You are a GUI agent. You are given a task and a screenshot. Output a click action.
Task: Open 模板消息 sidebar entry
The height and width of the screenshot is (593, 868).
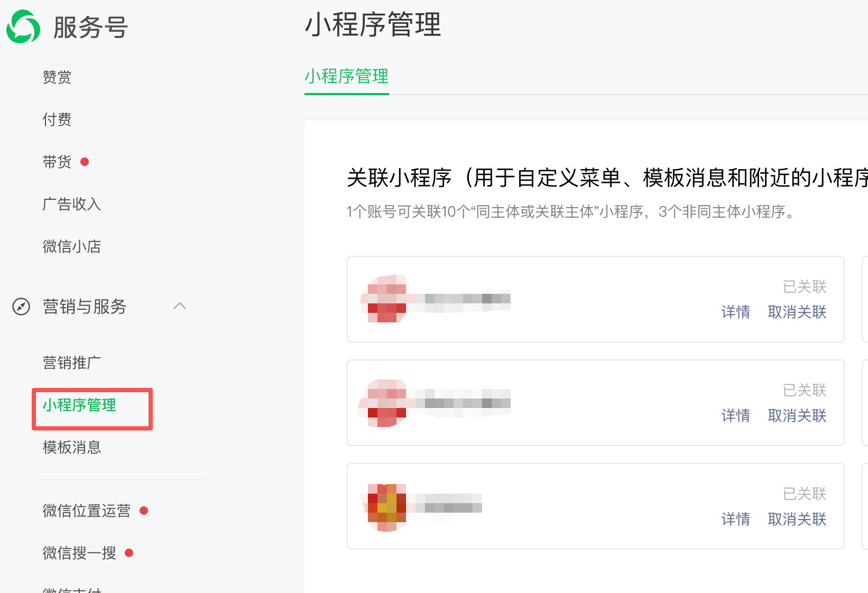72,447
